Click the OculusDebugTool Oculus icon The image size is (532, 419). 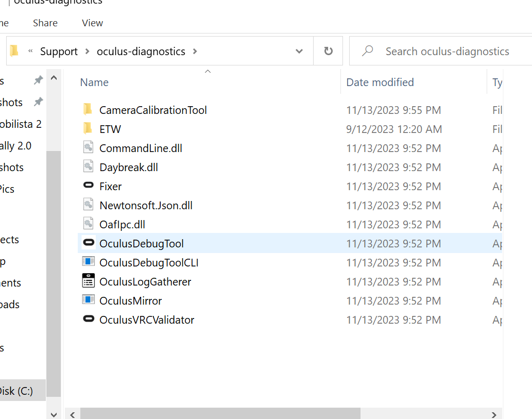tap(89, 242)
